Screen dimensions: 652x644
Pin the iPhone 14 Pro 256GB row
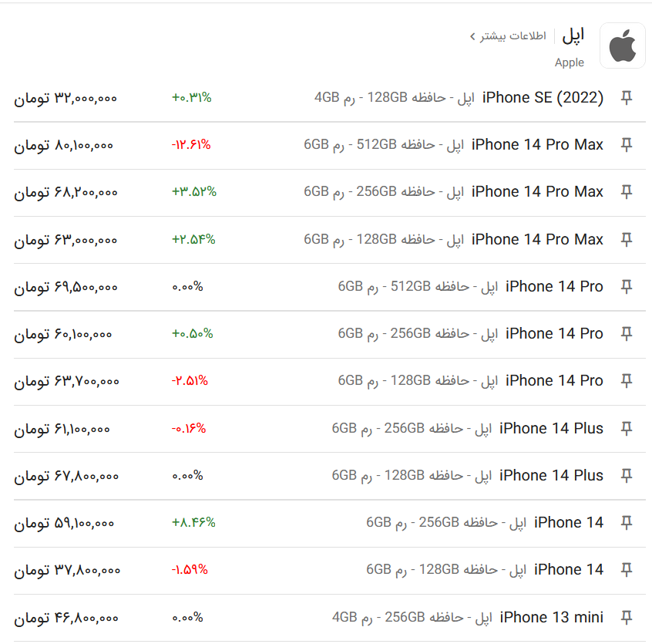tap(627, 334)
